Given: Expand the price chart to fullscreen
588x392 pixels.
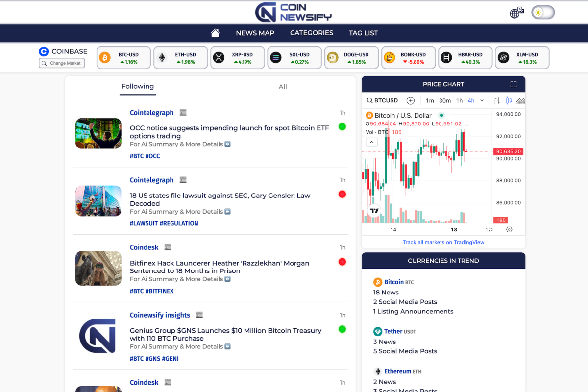Looking at the screenshot, I should click(x=514, y=84).
